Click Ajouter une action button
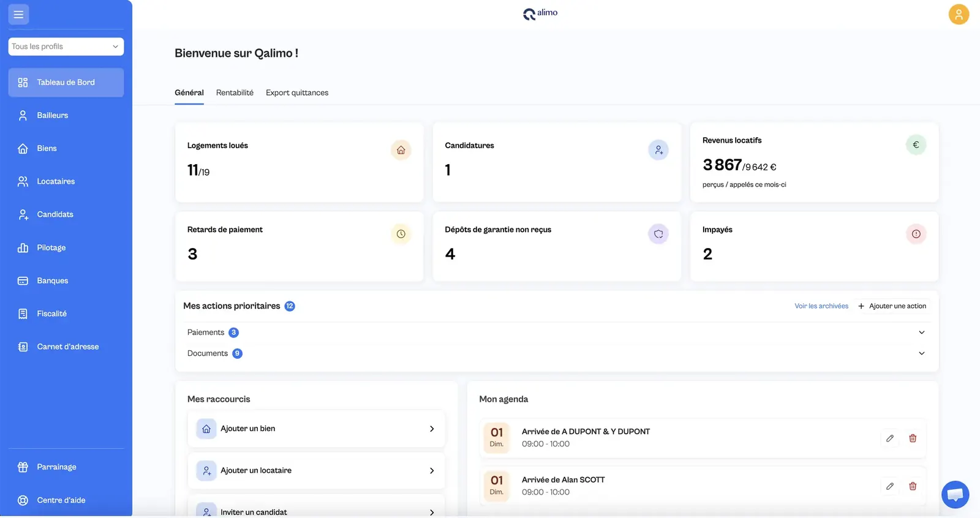The width and height of the screenshot is (980, 518). (892, 306)
